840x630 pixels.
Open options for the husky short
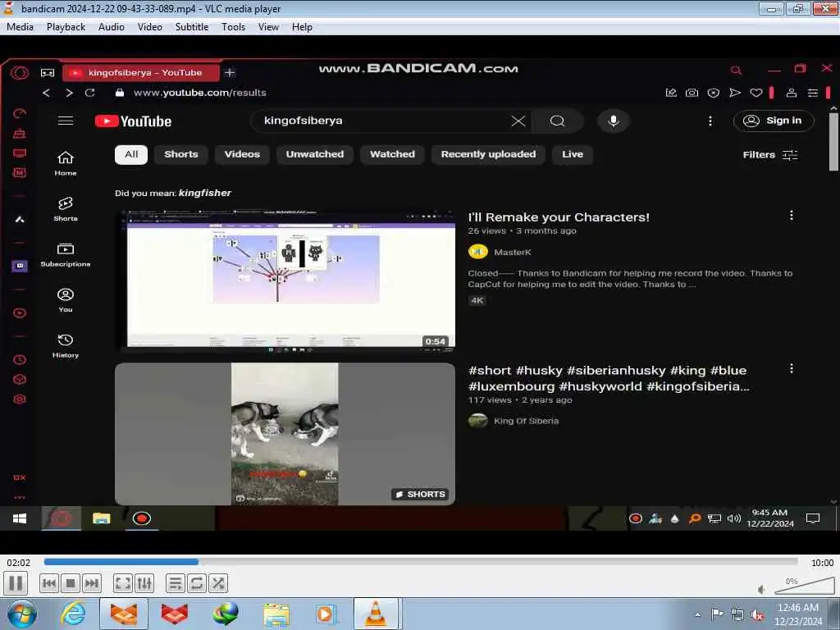click(792, 368)
